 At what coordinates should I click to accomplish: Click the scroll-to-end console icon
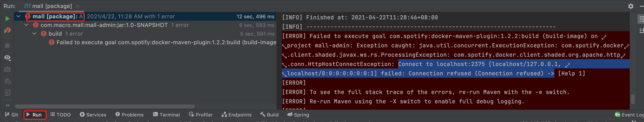click(x=641, y=30)
